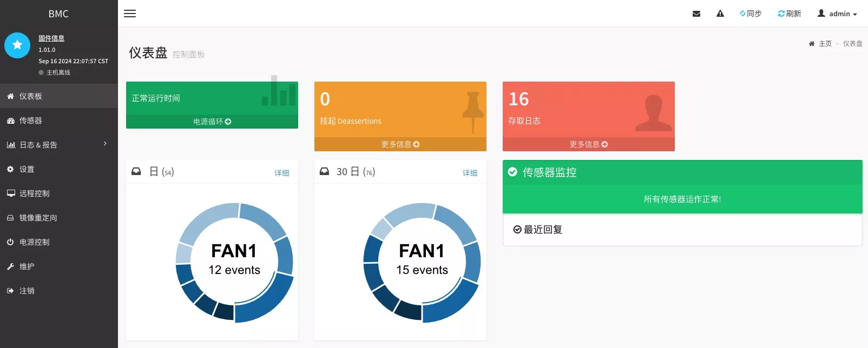868x348 pixels.
Task: Click 注销 to log out
Action: coord(59,291)
